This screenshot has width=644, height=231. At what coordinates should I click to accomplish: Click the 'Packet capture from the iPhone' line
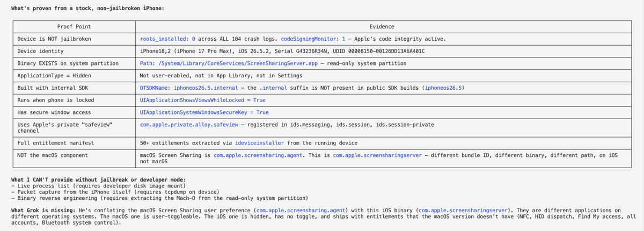114,191
